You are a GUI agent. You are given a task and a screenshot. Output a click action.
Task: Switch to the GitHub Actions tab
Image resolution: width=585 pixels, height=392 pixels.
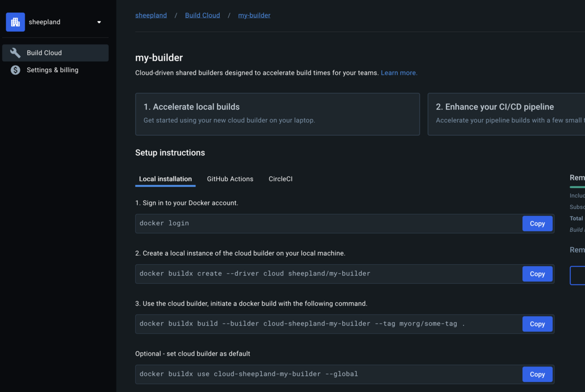230,179
